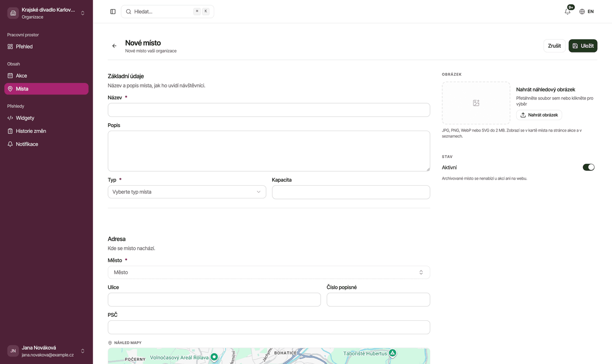Toggle the sidebar panel icon

[113, 12]
